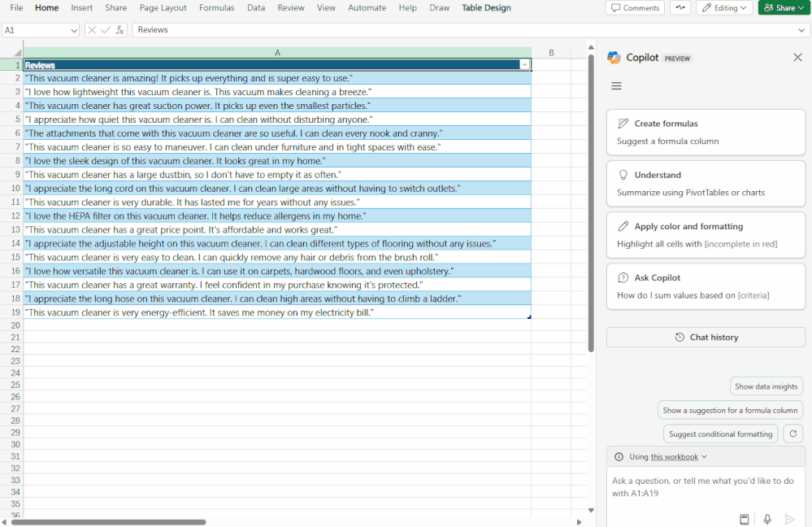The image size is (812, 527).
Task: Select review about large dustbin
Action: [277, 175]
